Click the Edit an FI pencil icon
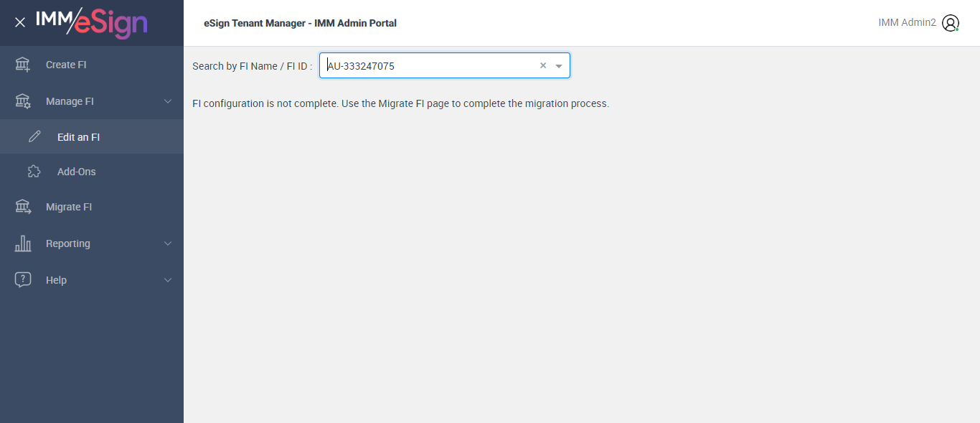The height and width of the screenshot is (423, 980). coord(34,136)
